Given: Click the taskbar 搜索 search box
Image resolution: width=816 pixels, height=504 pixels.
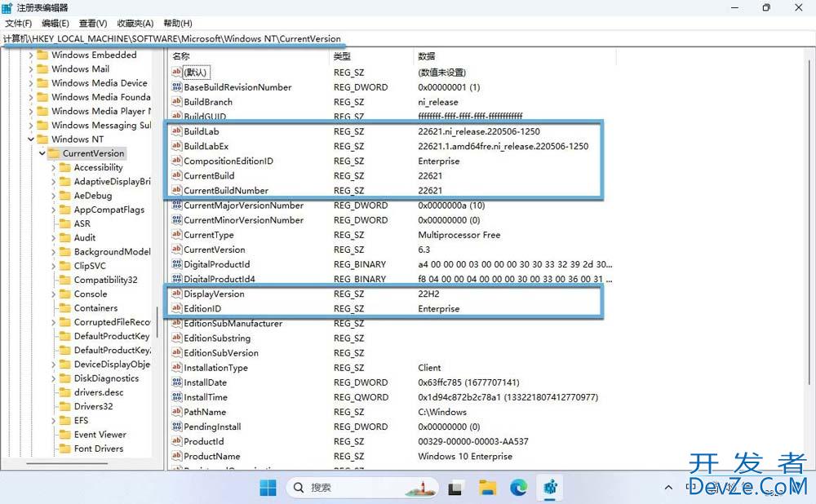Looking at the screenshot, I should click(362, 488).
